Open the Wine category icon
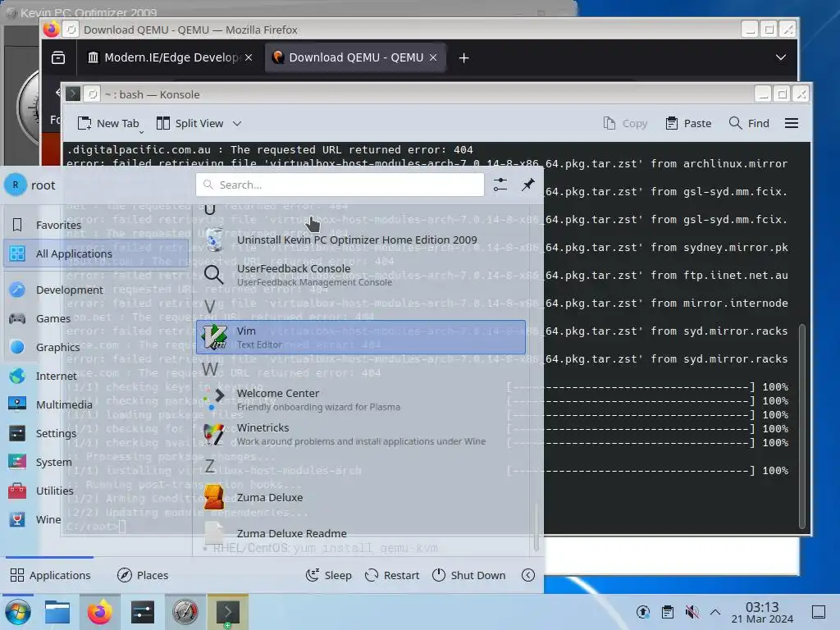Viewport: 840px width, 630px height. 17,519
